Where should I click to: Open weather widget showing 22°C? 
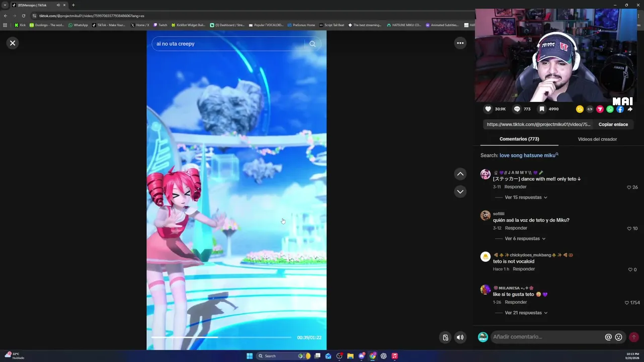tap(15, 355)
